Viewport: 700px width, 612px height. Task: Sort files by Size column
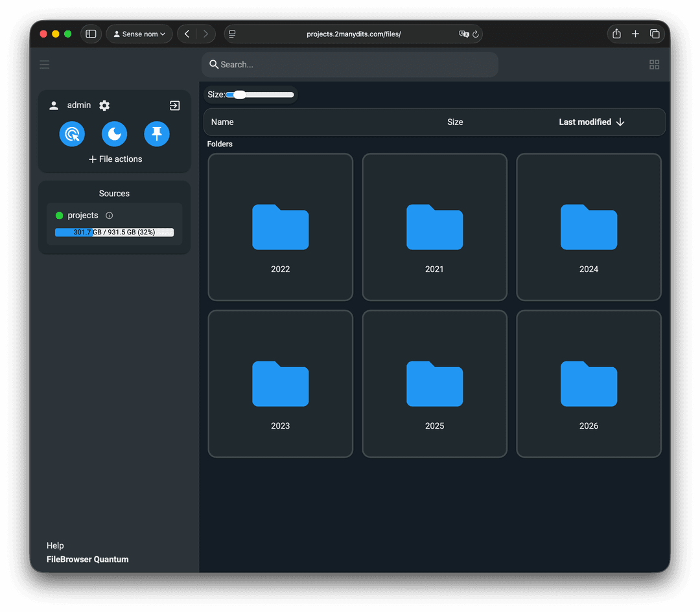pyautogui.click(x=455, y=122)
